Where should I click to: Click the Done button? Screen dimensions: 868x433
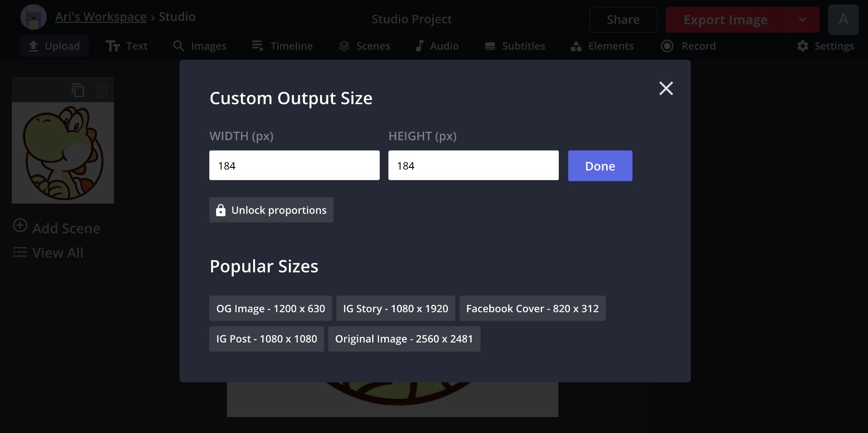pyautogui.click(x=599, y=166)
